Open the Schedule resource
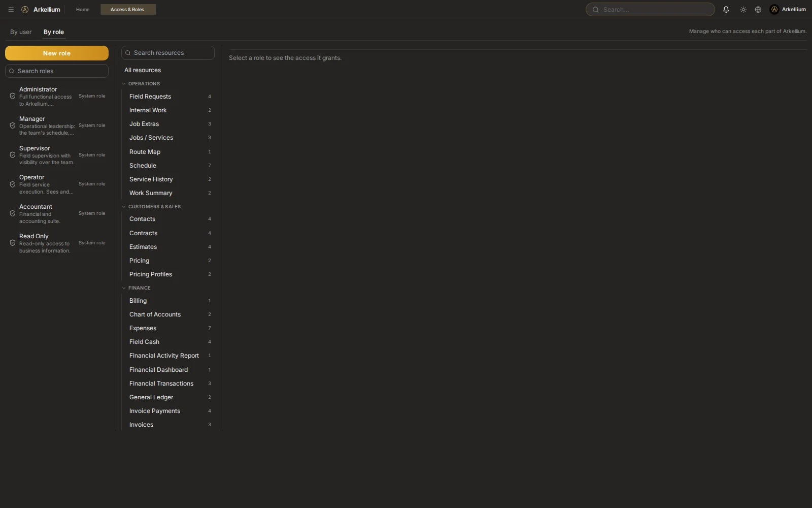The image size is (812, 508). click(169, 166)
